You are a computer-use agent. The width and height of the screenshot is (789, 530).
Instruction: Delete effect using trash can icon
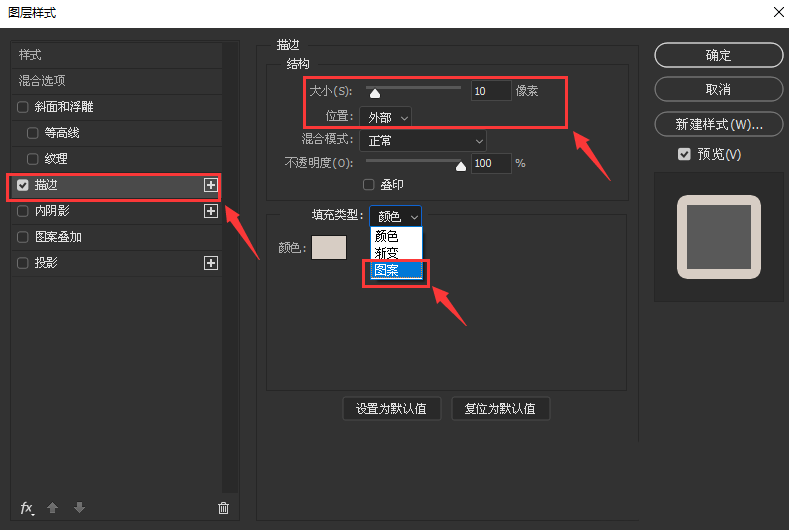tap(223, 508)
